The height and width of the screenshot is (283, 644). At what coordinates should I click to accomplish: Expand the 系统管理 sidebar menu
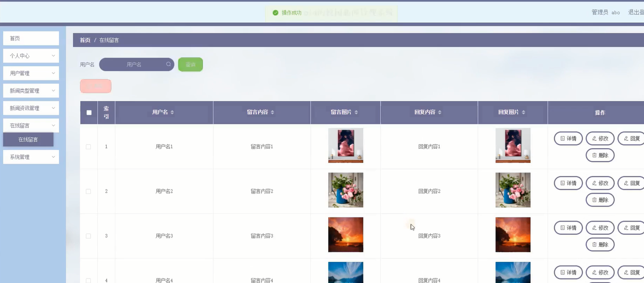point(31,157)
